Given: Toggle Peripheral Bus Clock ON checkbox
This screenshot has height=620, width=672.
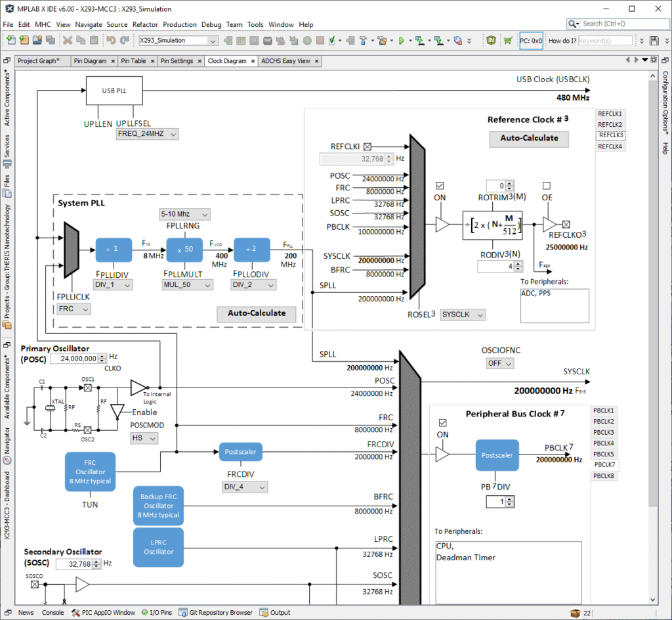Looking at the screenshot, I should click(x=443, y=423).
